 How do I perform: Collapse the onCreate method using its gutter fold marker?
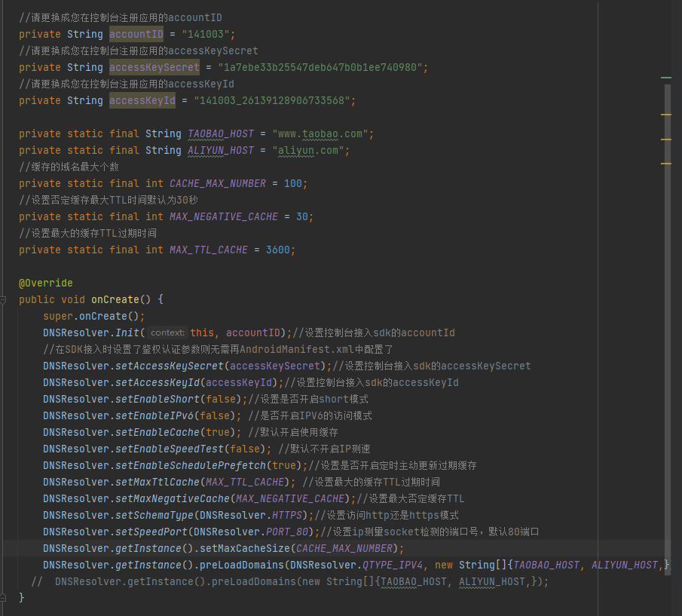point(2,300)
